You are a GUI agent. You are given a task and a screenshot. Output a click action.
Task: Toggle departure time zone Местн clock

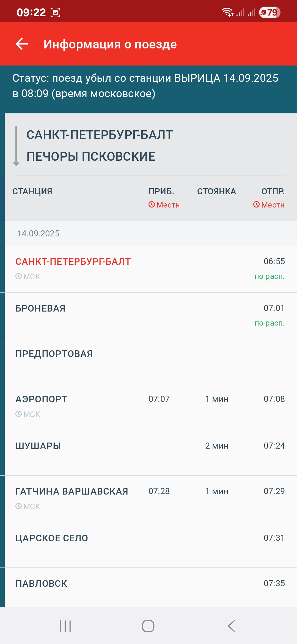coord(269,205)
